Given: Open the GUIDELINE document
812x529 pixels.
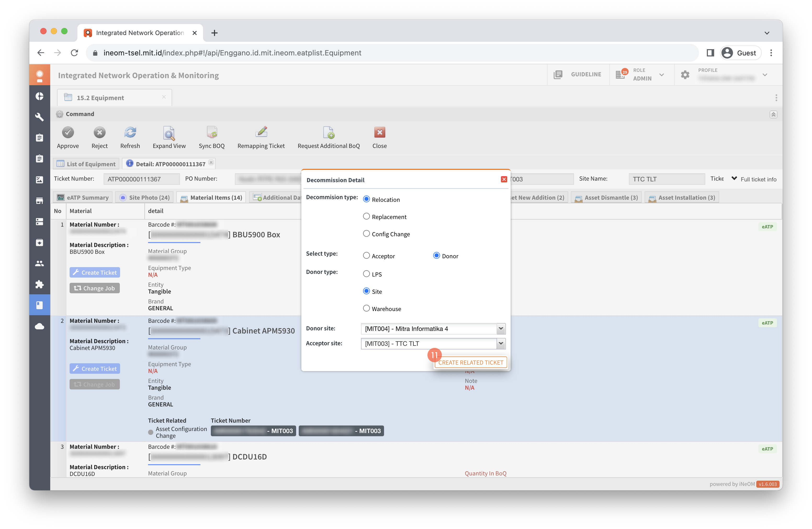Looking at the screenshot, I should (578, 74).
